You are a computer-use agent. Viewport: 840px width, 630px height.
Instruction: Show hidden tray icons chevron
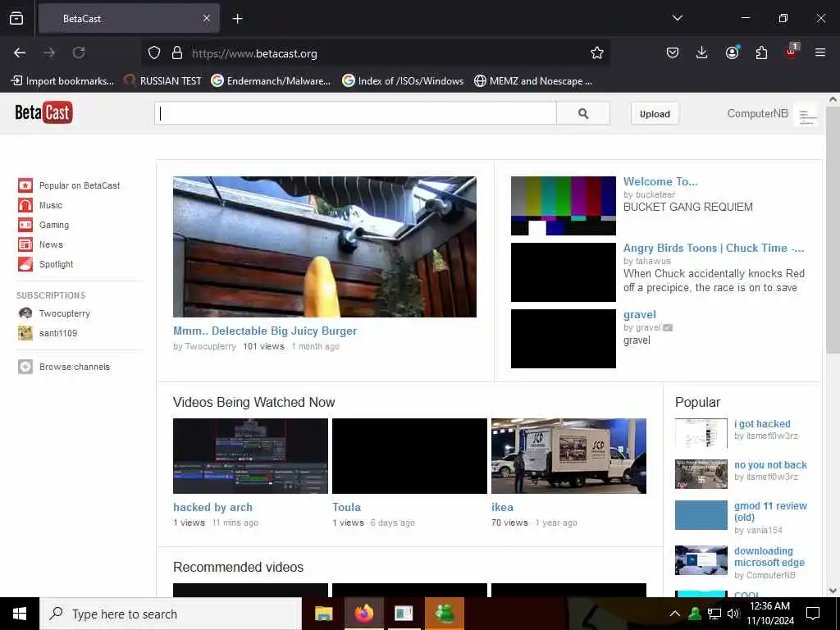click(675, 614)
